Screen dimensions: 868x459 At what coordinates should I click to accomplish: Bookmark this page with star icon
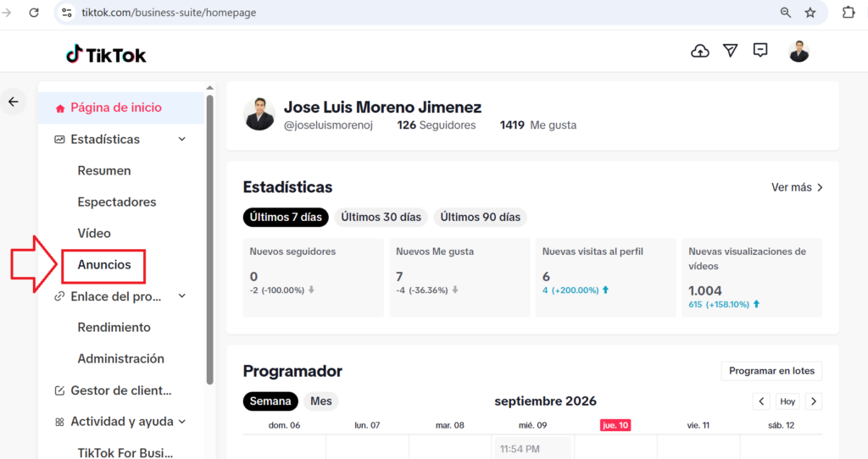(810, 12)
